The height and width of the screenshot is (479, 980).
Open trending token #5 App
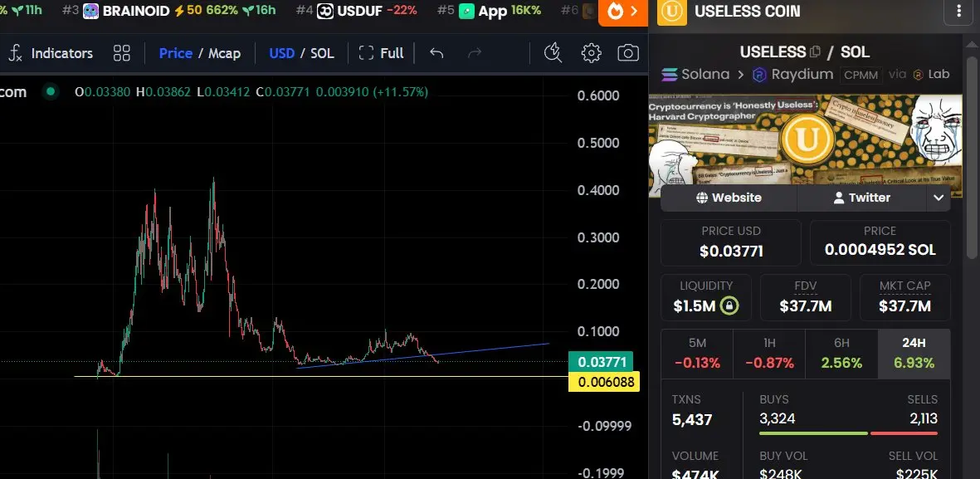click(x=489, y=11)
